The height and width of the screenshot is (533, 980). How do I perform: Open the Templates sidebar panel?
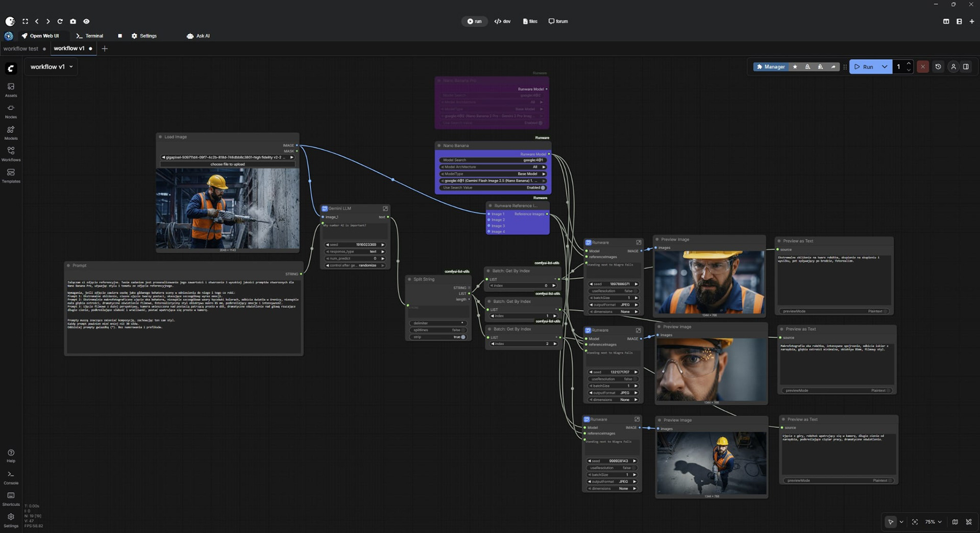(x=11, y=176)
